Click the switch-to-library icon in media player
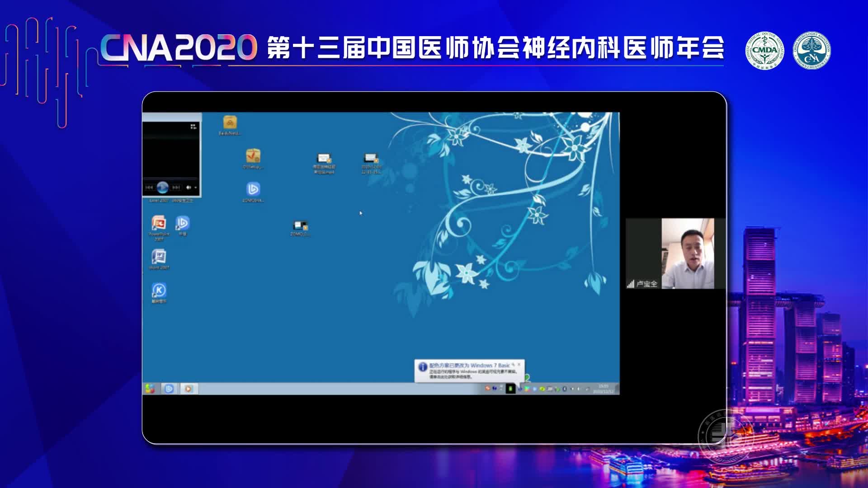Image resolution: width=868 pixels, height=488 pixels. pyautogui.click(x=193, y=127)
